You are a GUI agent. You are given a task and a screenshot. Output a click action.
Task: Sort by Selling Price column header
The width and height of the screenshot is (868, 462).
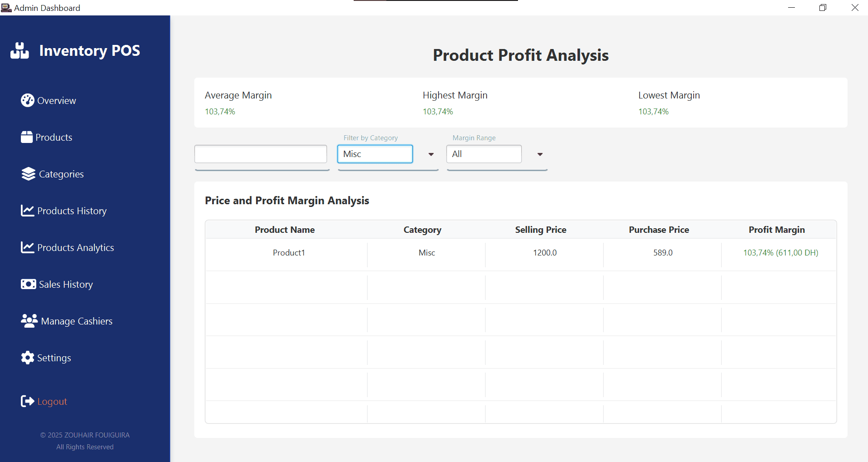pos(540,230)
